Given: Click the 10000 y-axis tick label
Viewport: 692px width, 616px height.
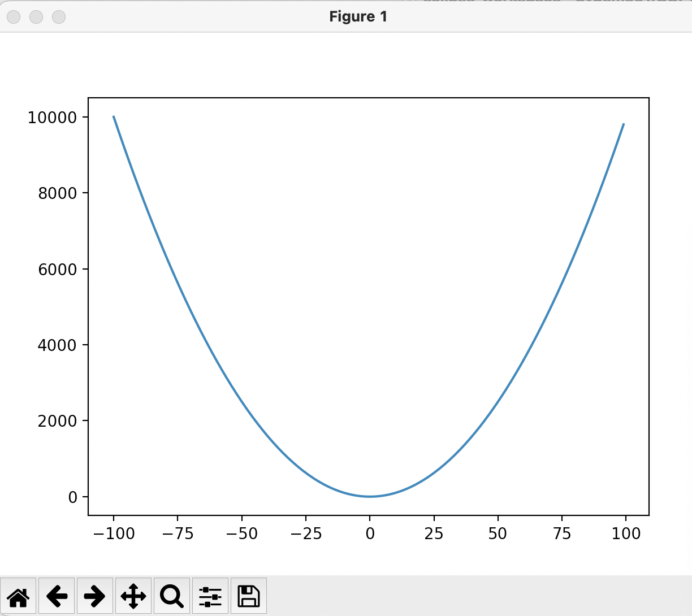Looking at the screenshot, I should [x=52, y=118].
